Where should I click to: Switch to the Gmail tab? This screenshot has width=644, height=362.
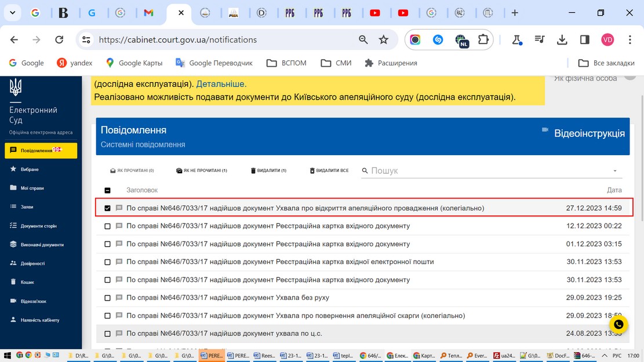coord(148,13)
